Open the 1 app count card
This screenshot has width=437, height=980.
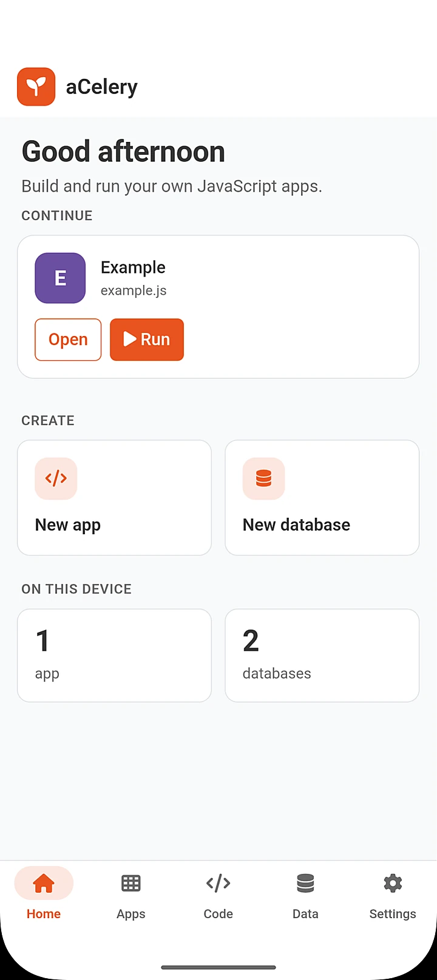[114, 656]
